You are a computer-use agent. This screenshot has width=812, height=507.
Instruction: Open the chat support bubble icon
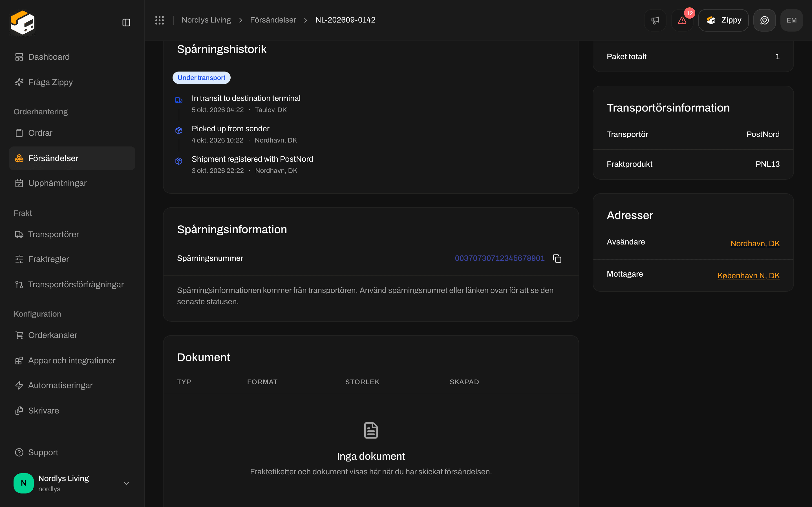764,20
